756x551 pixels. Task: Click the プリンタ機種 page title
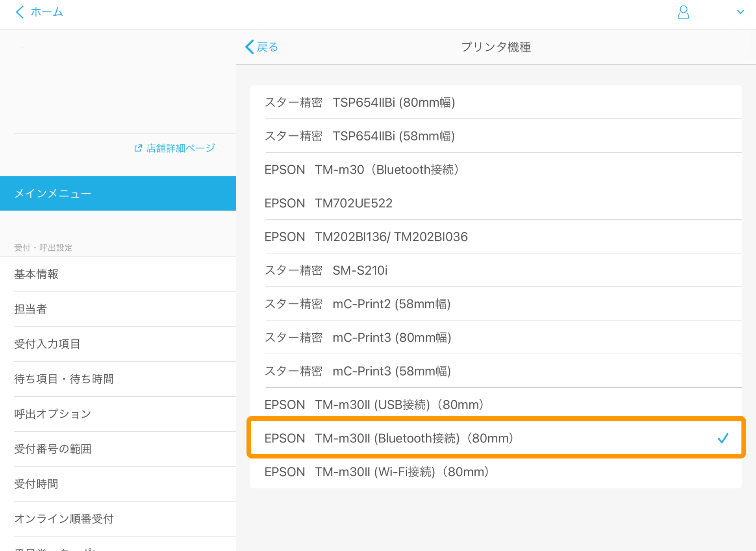(496, 47)
